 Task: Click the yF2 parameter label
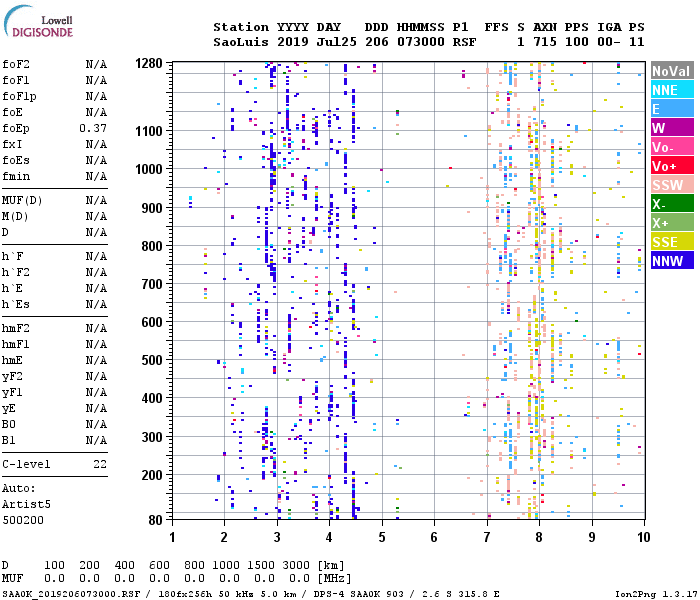[12, 377]
